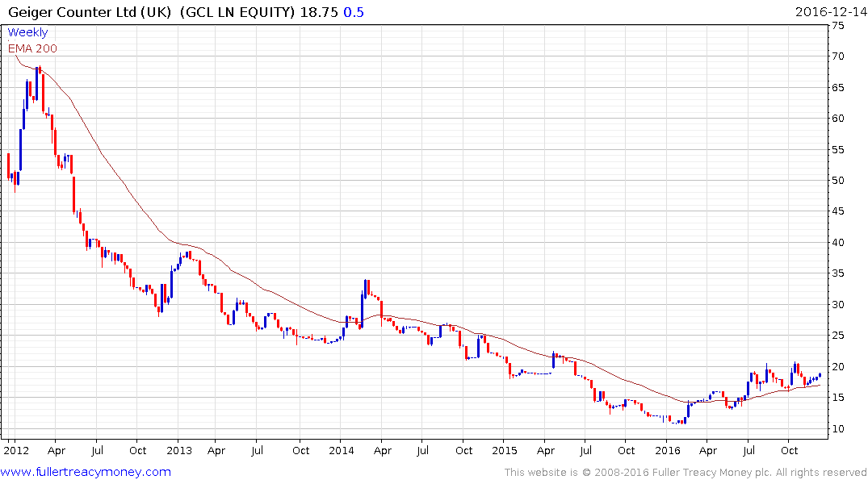Click the 20 price axis label
The height and width of the screenshot is (484, 868).
(838, 367)
